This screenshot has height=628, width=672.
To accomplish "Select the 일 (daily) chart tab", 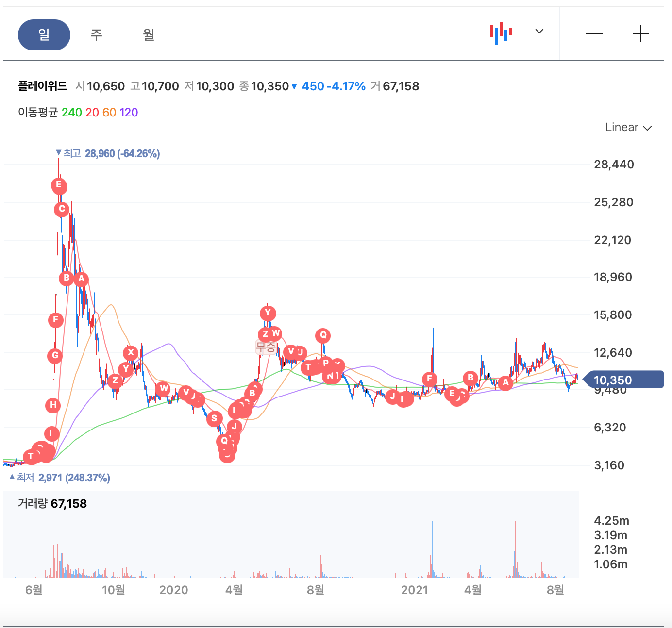I will coord(44,35).
